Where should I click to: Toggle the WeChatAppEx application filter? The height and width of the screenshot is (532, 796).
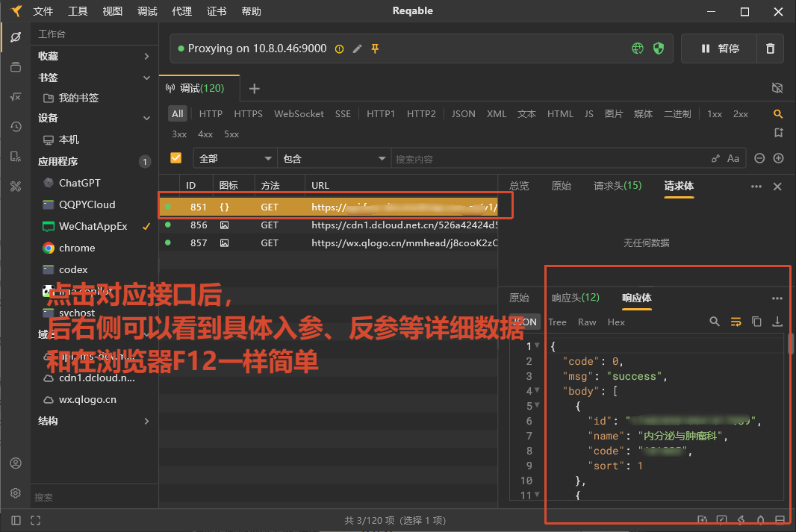pos(93,226)
